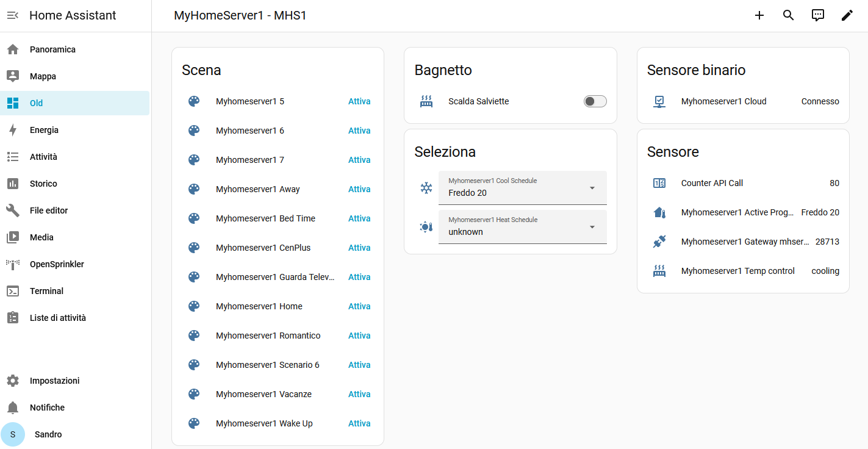Activate the Myhomeserver1 Home scene
This screenshot has height=449, width=868.
coord(359,306)
